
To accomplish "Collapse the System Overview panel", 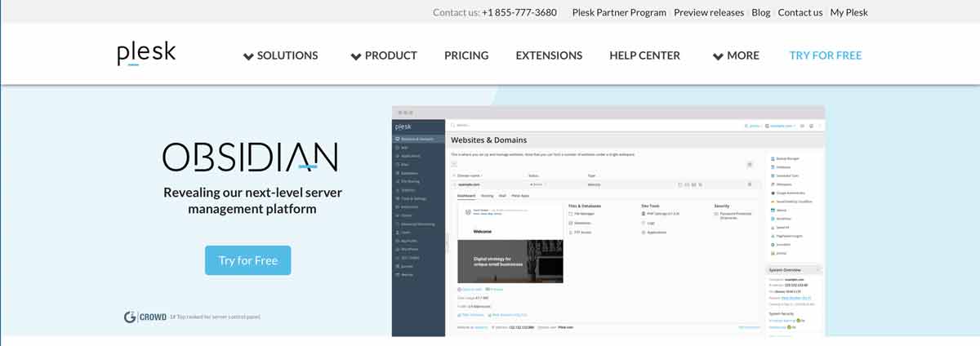I will tap(818, 270).
